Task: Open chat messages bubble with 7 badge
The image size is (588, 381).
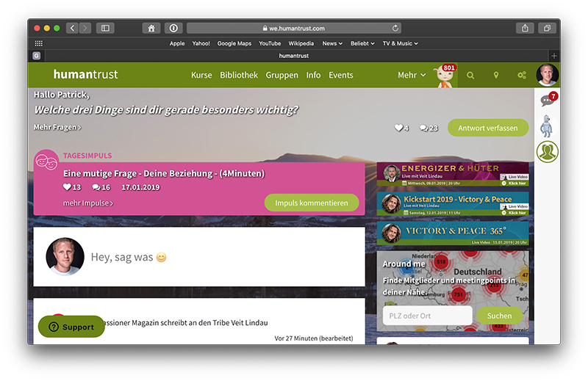Action: 548,99
